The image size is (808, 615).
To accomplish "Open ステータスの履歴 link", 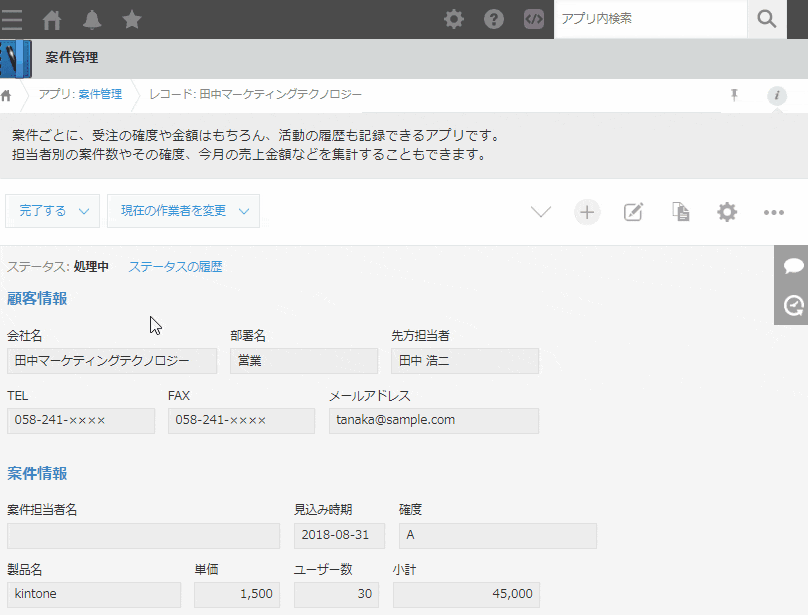I will pos(175,267).
